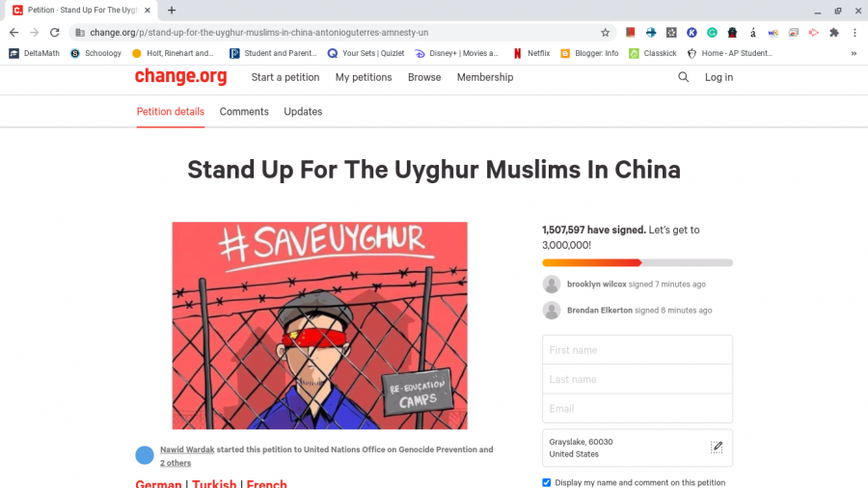Select the Turkish translation link
This screenshot has width=868, height=488.
pyautogui.click(x=214, y=483)
